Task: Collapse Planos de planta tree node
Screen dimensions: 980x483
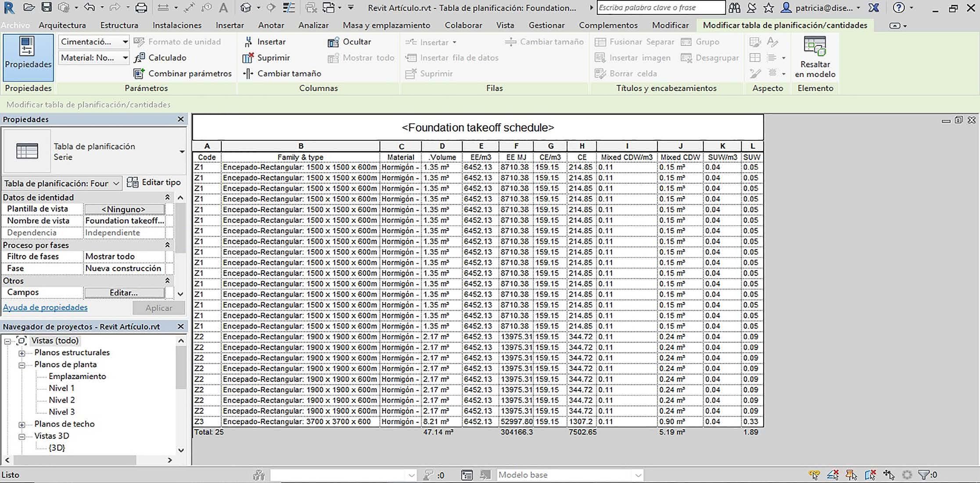Action: (x=22, y=365)
